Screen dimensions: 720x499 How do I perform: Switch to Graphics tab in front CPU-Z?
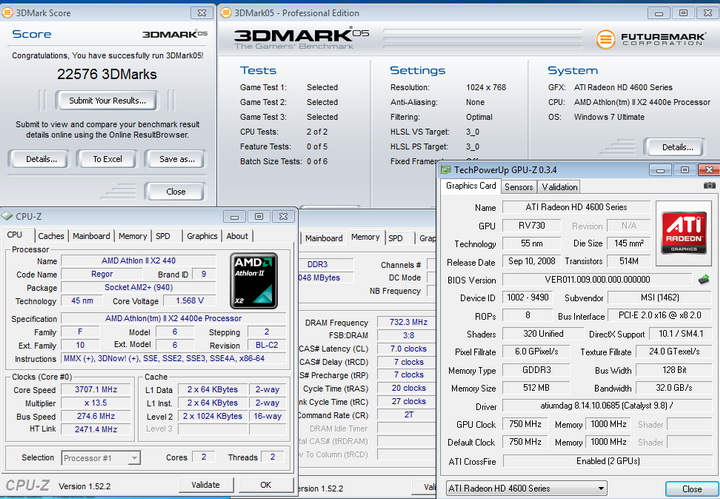click(x=202, y=236)
